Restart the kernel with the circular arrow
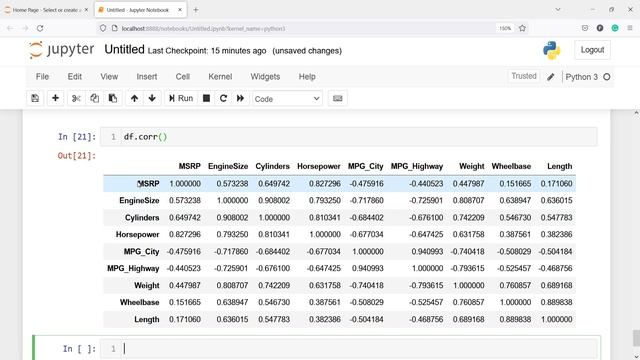This screenshot has width=640, height=360. (223, 98)
